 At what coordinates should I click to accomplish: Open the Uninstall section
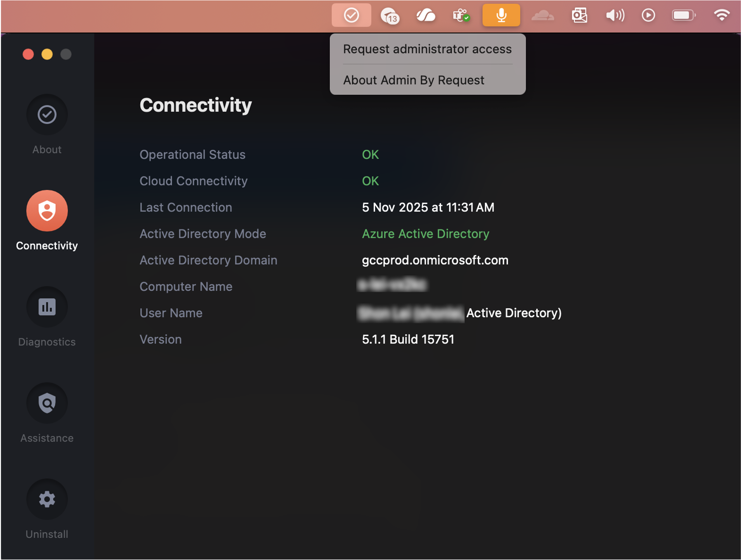point(47,499)
